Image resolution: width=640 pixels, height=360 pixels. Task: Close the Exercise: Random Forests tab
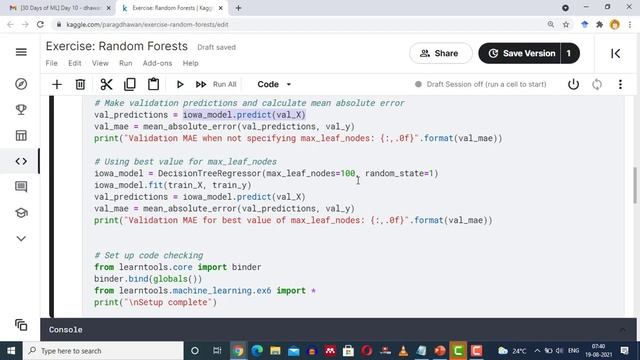221,8
